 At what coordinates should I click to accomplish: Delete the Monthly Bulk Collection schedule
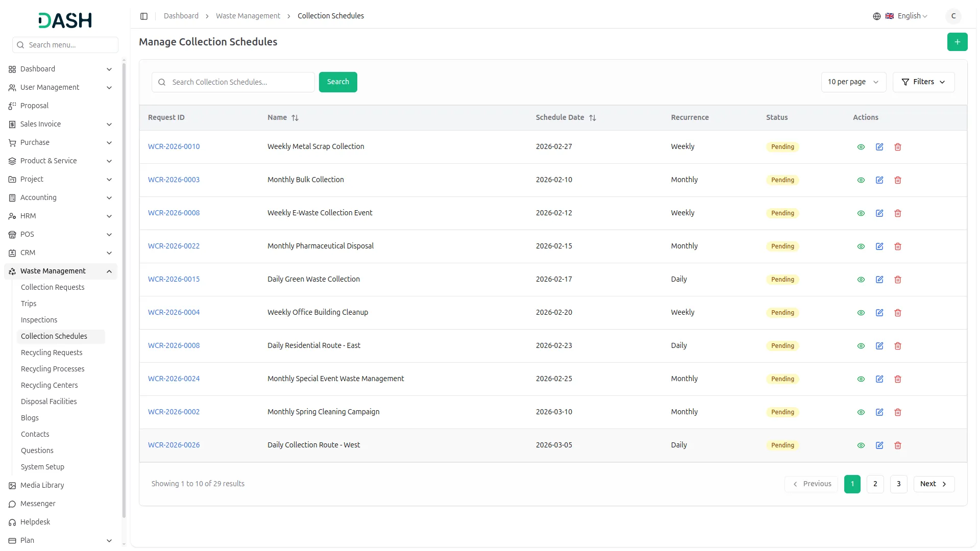897,180
